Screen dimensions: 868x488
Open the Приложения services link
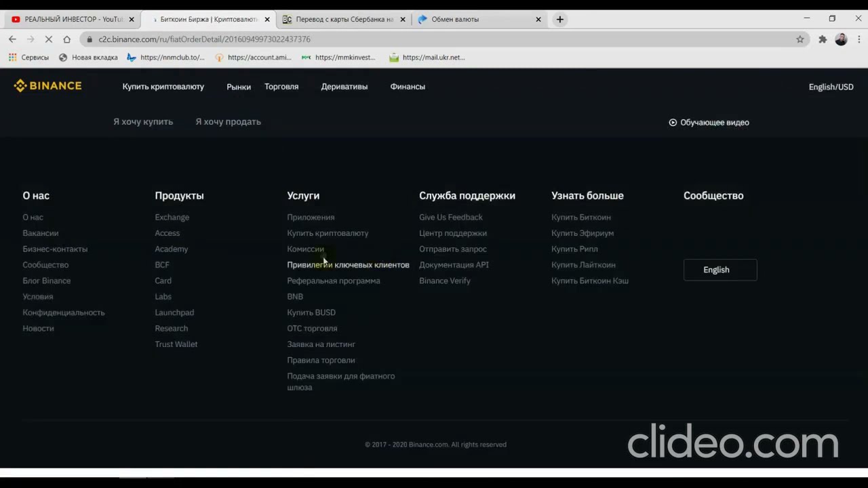(x=311, y=217)
